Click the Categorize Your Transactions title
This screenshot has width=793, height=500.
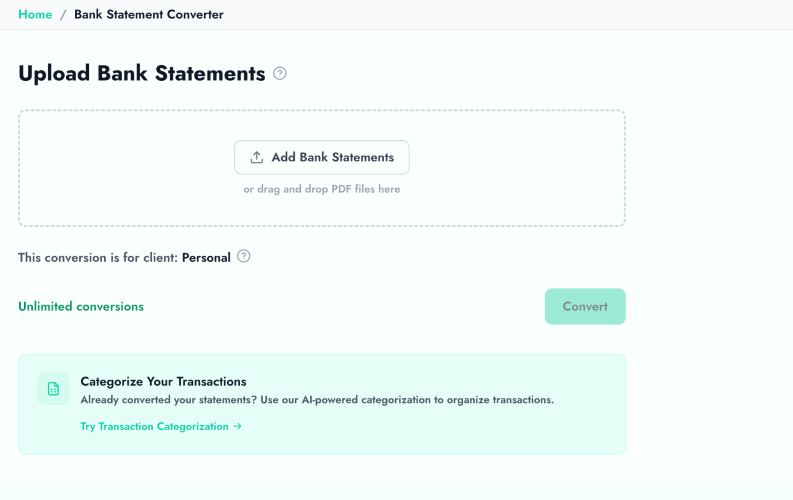pos(163,381)
